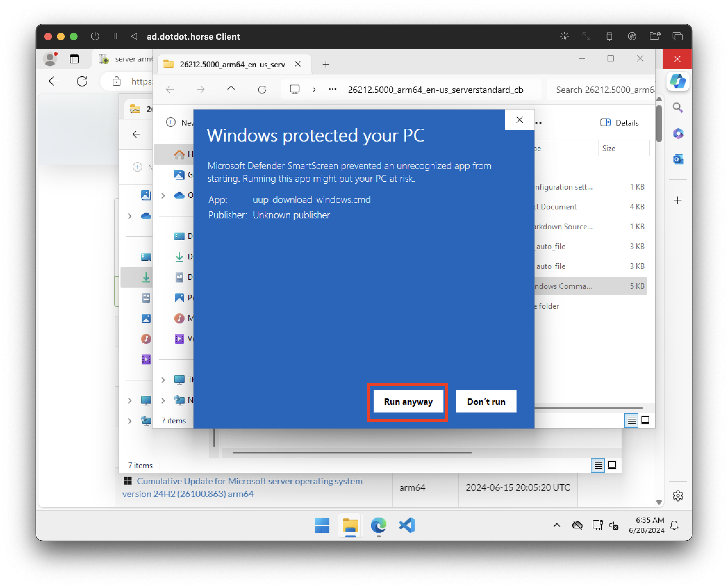The height and width of the screenshot is (588, 728).
Task: Open File Explorer from the taskbar
Action: [350, 525]
